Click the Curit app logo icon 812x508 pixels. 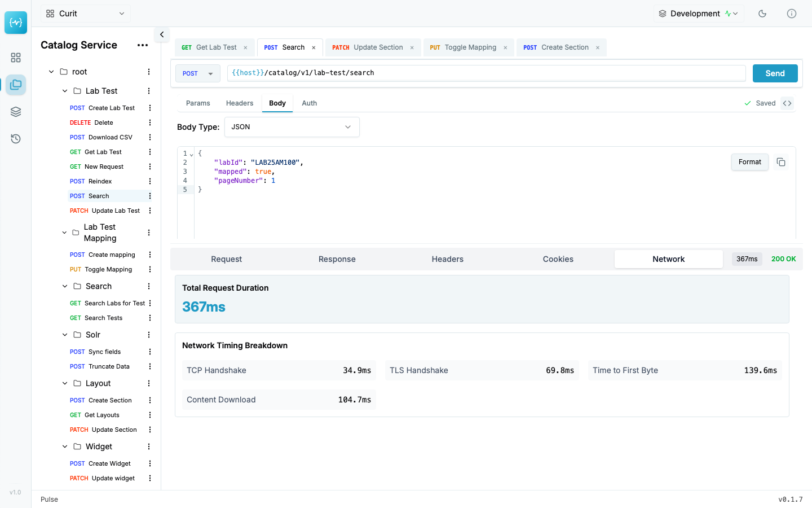(16, 23)
